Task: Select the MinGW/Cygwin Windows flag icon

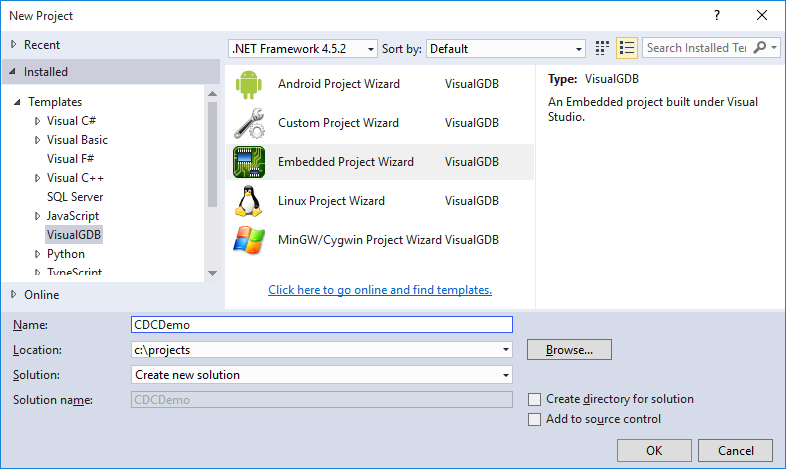Action: point(249,240)
